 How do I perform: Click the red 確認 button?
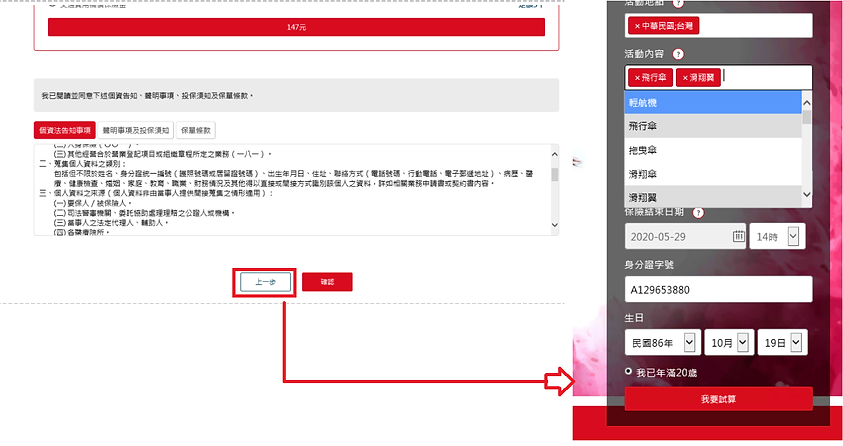pyautogui.click(x=327, y=282)
